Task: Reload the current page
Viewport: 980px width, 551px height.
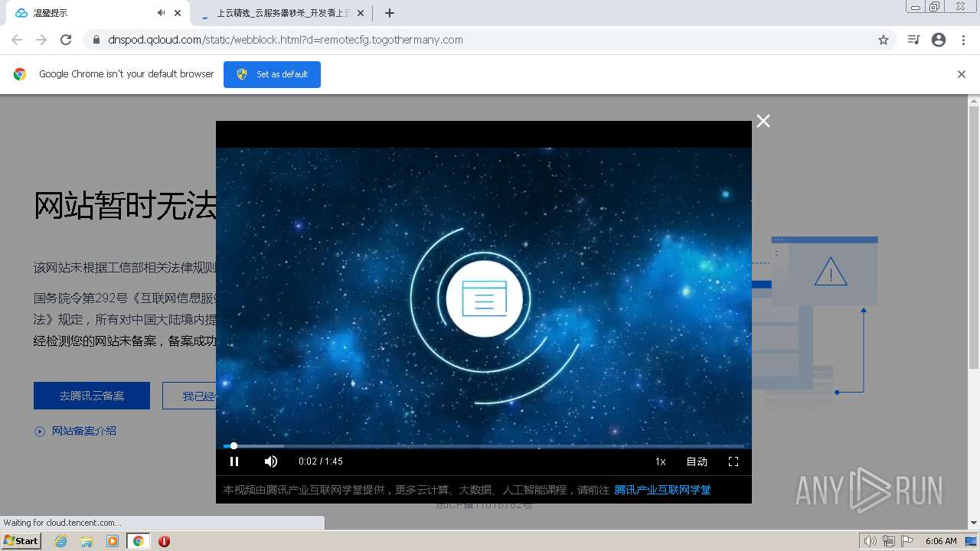Action: [x=66, y=40]
